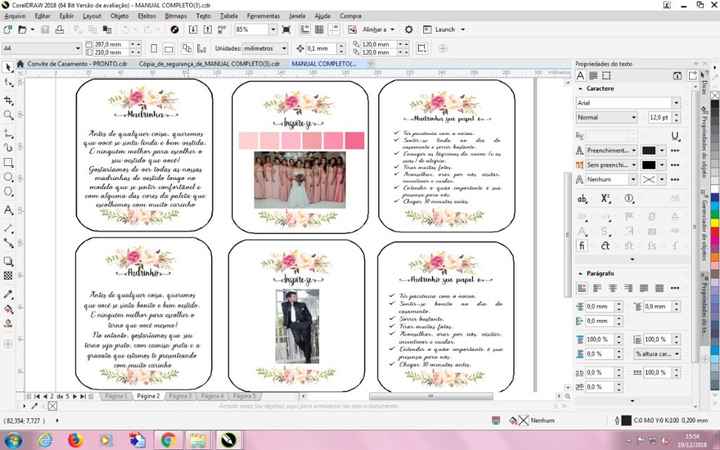Click the Export icon in toolbar
Image resolution: width=720 pixels, height=450 pixels.
click(208, 29)
